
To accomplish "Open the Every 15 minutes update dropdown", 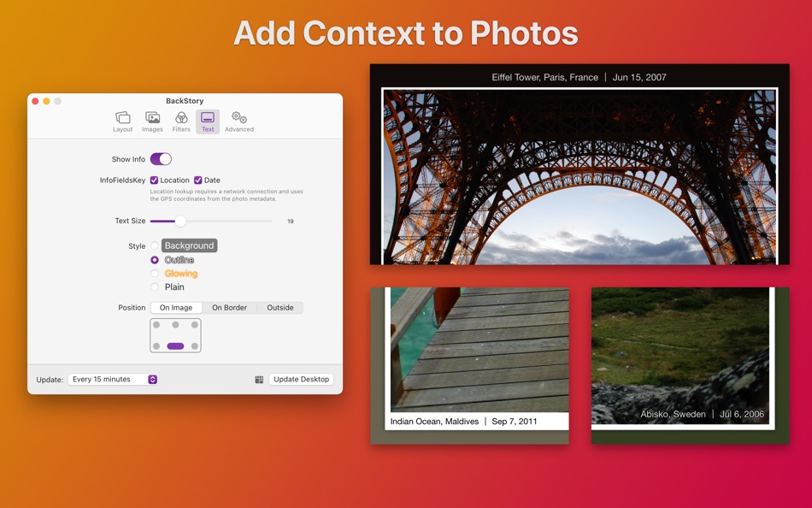I will (x=112, y=379).
